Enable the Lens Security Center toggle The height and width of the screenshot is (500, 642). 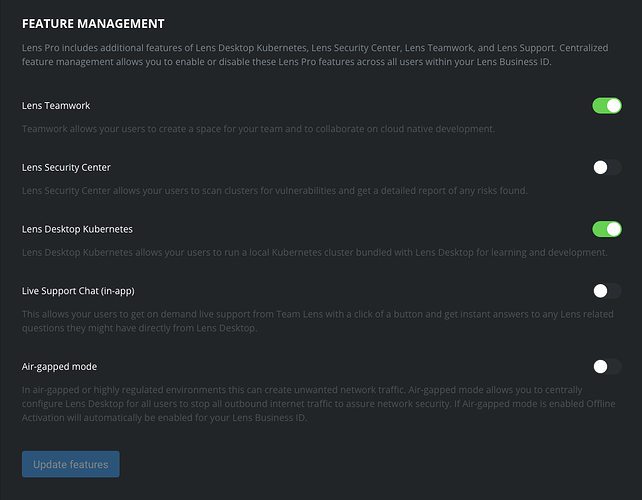607,167
